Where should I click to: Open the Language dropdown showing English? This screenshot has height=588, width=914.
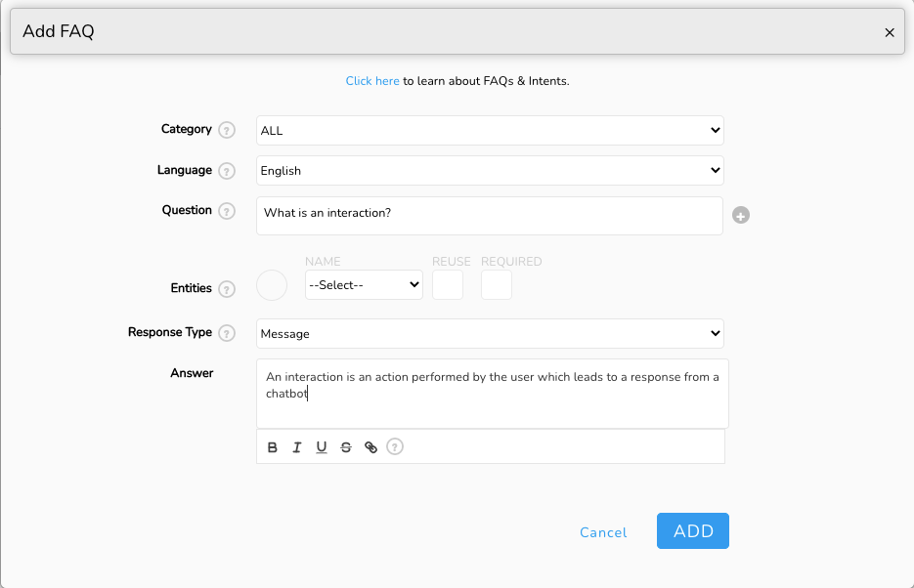pyautogui.click(x=490, y=171)
